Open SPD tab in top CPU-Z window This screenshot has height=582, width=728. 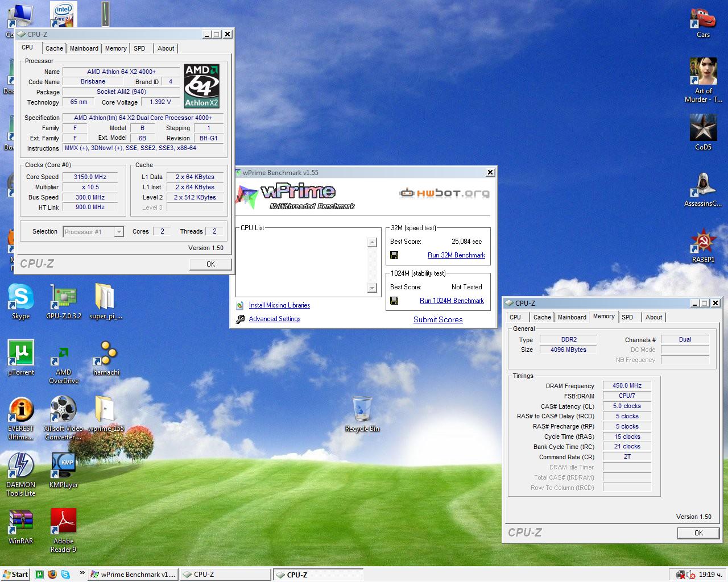(139, 48)
